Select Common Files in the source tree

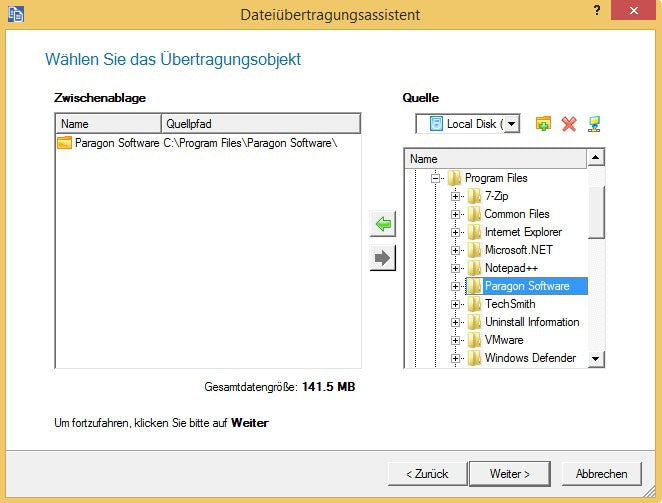coord(517,214)
